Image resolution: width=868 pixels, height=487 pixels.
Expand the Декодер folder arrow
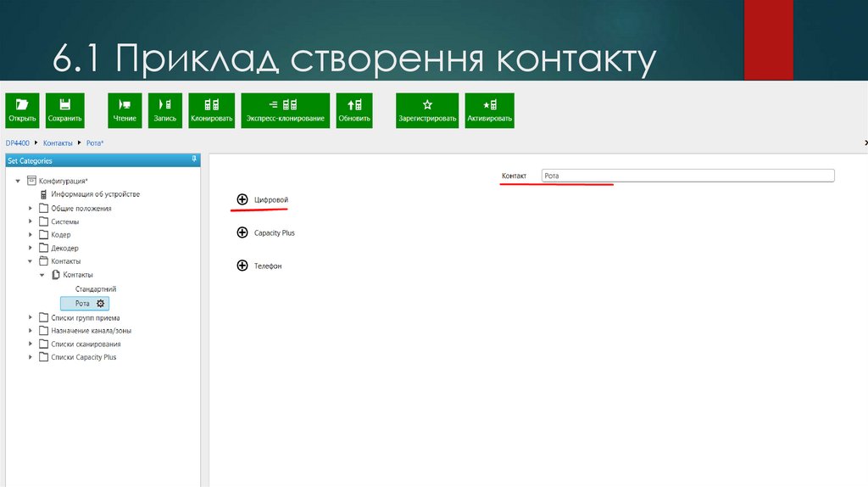(31, 249)
